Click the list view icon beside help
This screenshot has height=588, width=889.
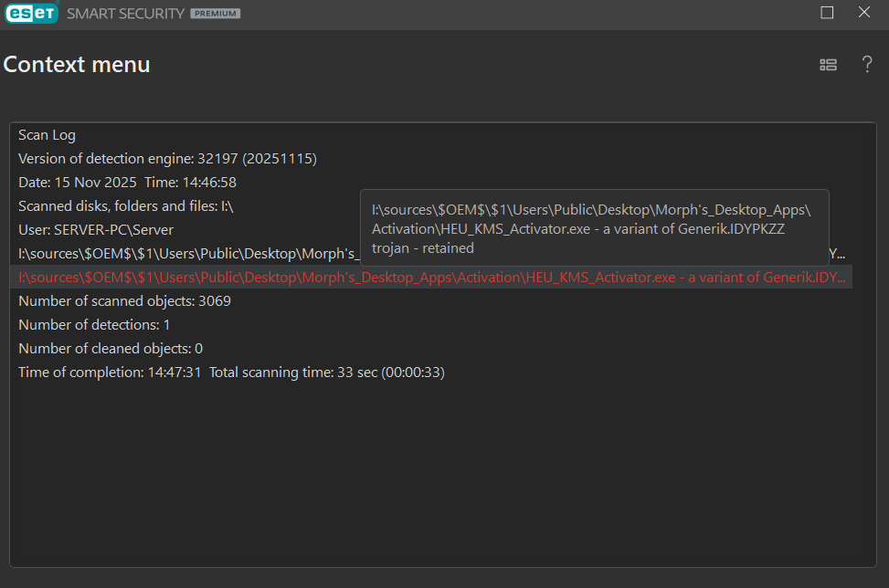pyautogui.click(x=828, y=64)
